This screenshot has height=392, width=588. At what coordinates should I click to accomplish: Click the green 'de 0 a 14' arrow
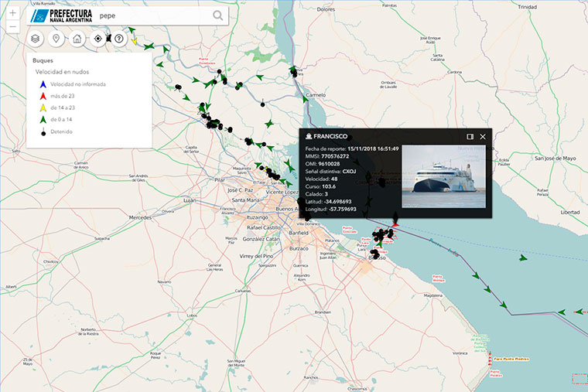coord(43,119)
